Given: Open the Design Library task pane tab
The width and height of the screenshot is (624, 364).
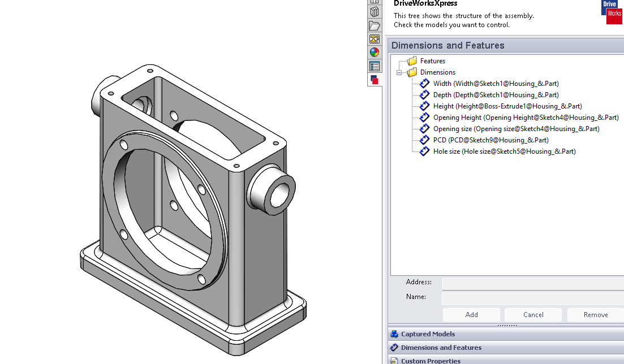Looking at the screenshot, I should click(x=375, y=11).
